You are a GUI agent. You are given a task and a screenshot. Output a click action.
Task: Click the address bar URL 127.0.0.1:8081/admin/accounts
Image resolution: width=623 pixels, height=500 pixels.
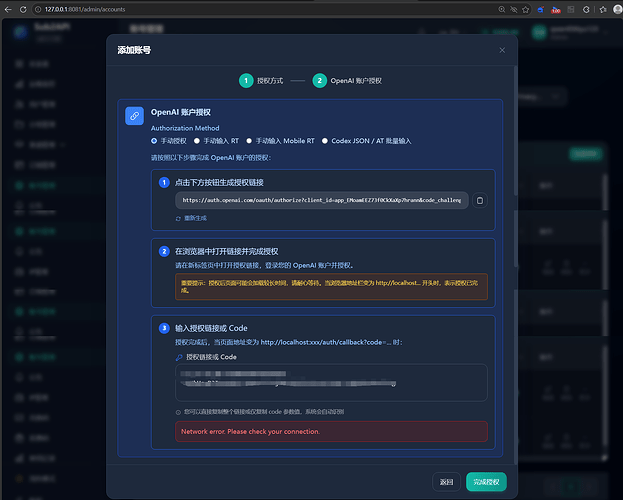tap(85, 9)
